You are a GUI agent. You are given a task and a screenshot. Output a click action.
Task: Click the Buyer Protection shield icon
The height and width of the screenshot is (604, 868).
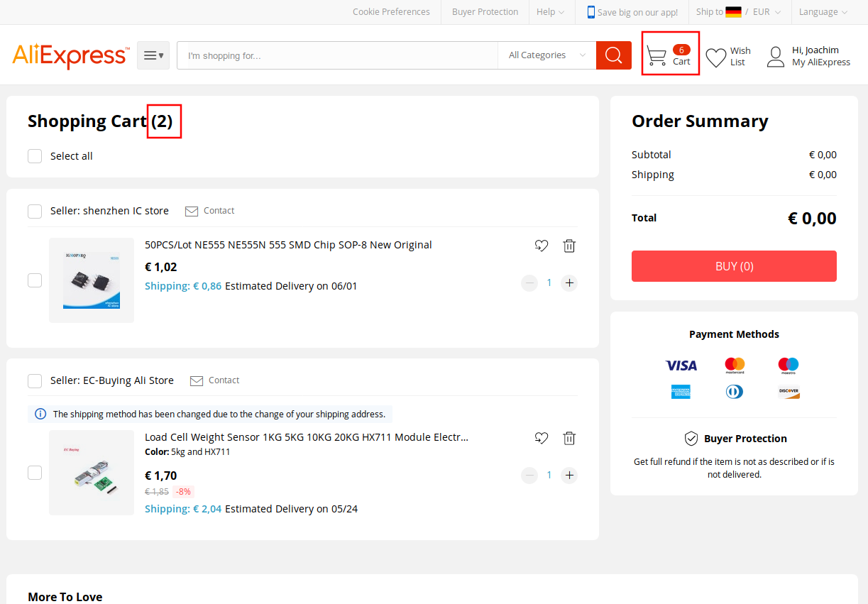pos(691,439)
